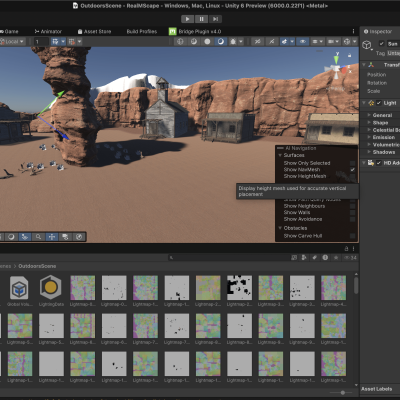
Task: Switch to Build Profiles tab
Action: pos(142,32)
